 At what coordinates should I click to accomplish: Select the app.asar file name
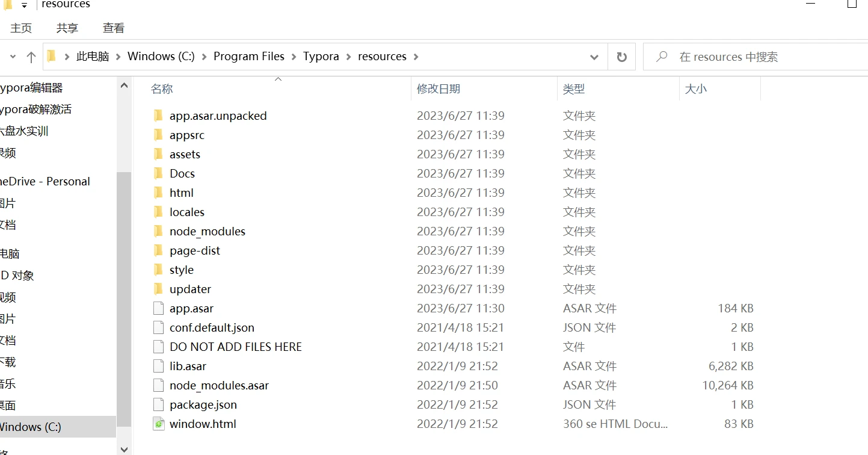point(192,308)
